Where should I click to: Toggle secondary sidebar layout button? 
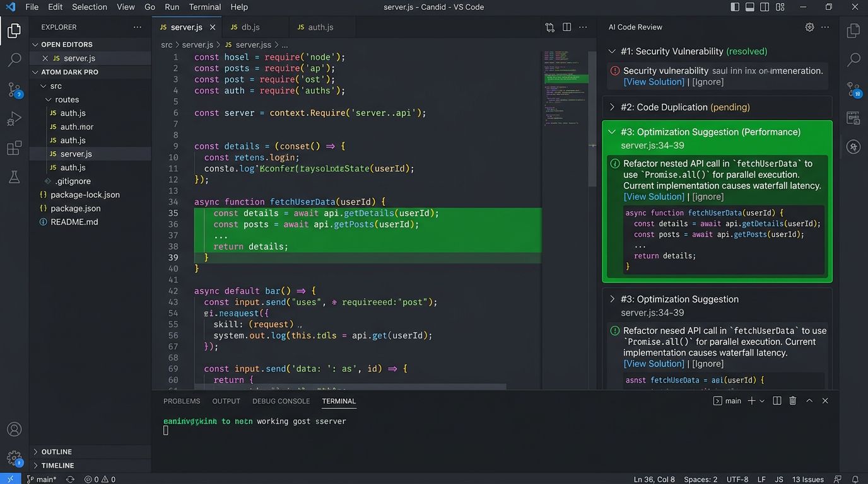tap(765, 7)
